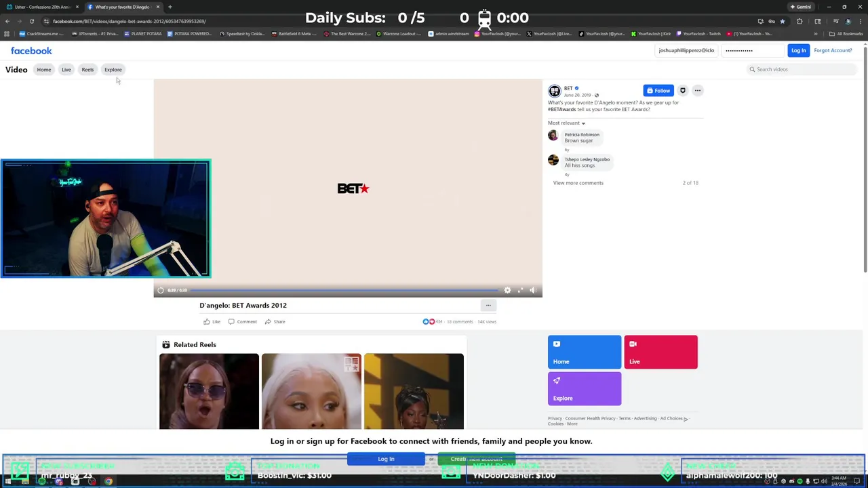Open a new browser tab
The width and height of the screenshot is (868, 488).
click(x=170, y=7)
